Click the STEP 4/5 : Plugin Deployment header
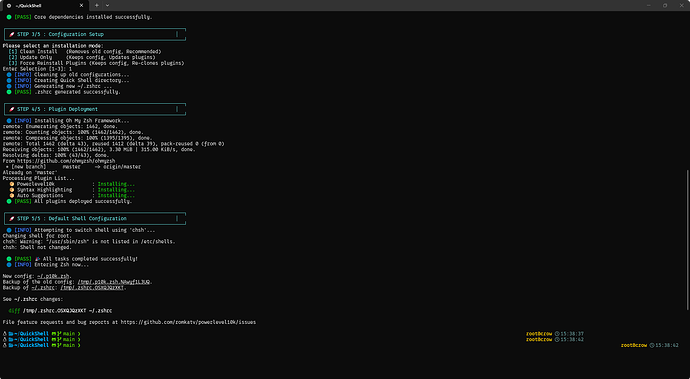Viewport: 690px width, 379px height. [95, 109]
